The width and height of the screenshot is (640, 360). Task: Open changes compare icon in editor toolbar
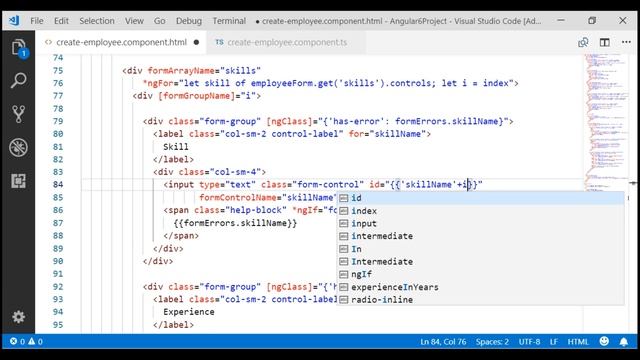[583, 42]
